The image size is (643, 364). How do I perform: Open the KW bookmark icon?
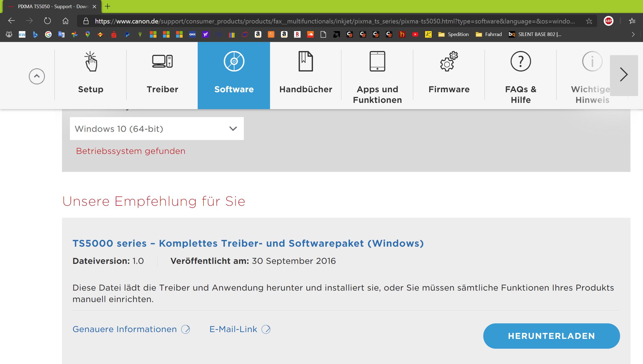(22, 34)
